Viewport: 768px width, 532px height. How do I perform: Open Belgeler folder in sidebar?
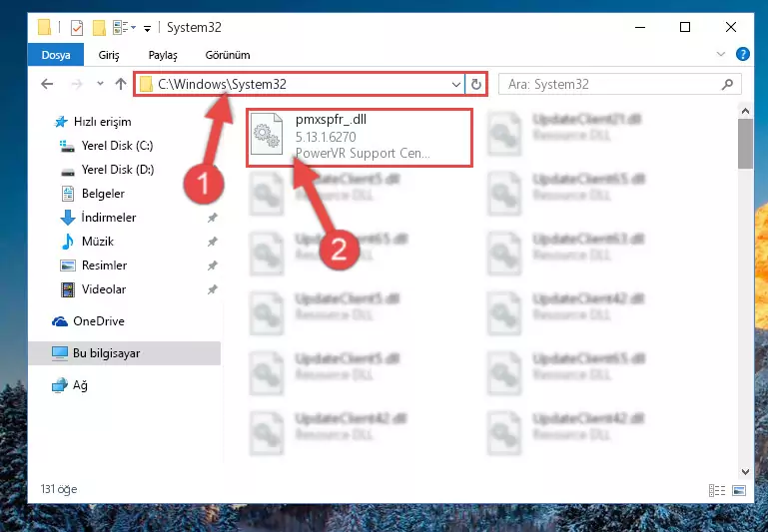click(x=103, y=194)
